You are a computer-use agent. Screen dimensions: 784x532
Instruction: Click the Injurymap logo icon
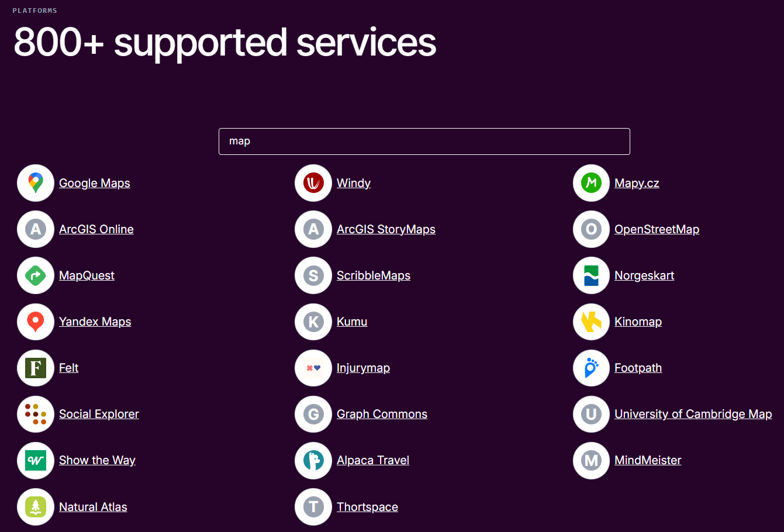[313, 368]
